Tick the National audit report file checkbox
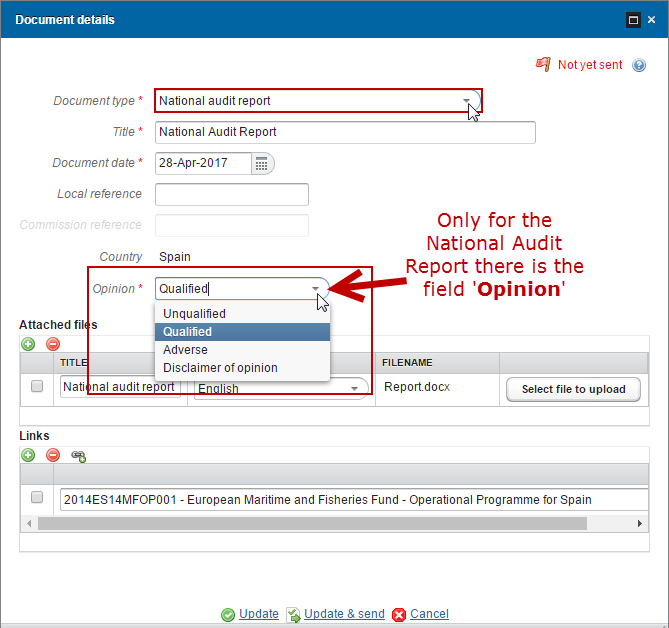This screenshot has width=669, height=628. coord(37,387)
